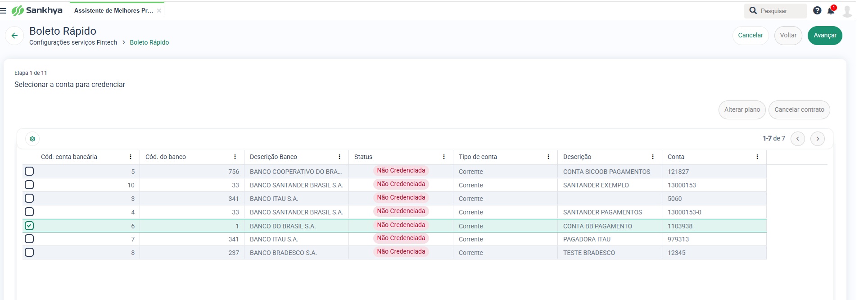Open Cód. do banco column menu
This screenshot has width=868, height=300.
pyautogui.click(x=235, y=157)
